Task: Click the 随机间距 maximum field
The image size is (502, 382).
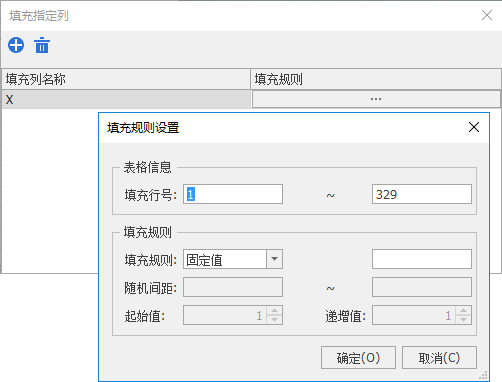Action: (422, 287)
